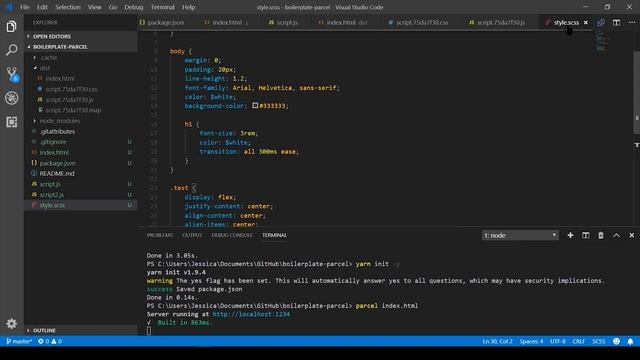Create a new terminal with plus icon

point(570,235)
